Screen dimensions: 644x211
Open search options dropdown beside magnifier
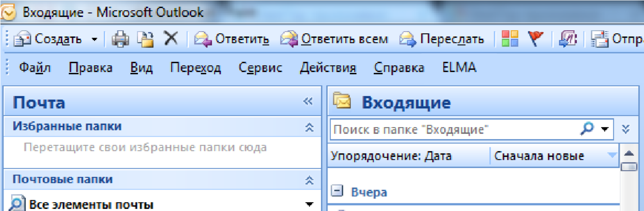pyautogui.click(x=604, y=129)
